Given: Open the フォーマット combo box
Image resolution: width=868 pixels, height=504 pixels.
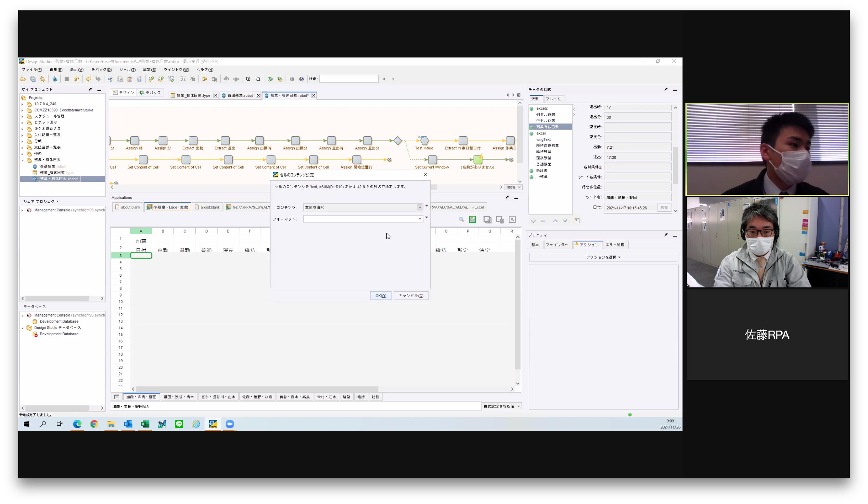Looking at the screenshot, I should pos(363,219).
